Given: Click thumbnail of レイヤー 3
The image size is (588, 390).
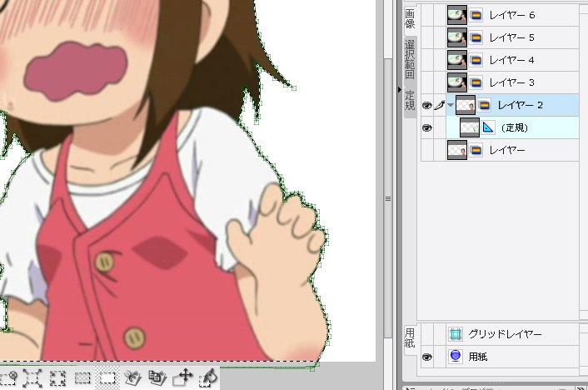Looking at the screenshot, I should click(x=457, y=83).
